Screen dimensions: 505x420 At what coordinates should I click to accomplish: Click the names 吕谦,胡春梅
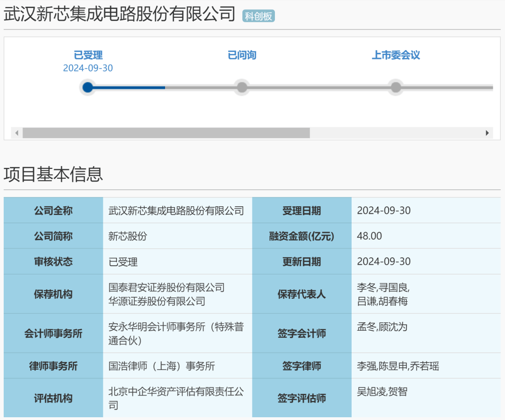(382, 301)
